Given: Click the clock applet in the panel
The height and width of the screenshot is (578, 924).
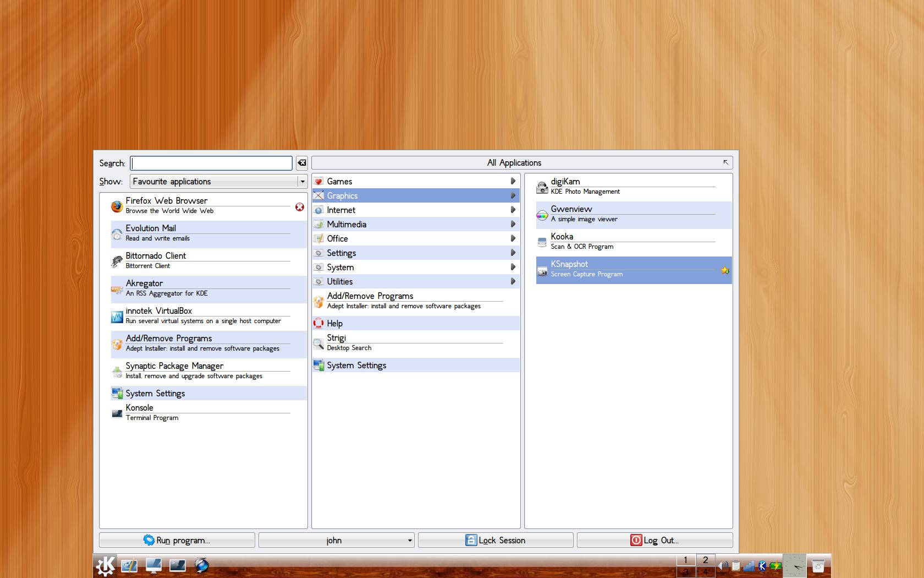Looking at the screenshot, I should coord(794,565).
